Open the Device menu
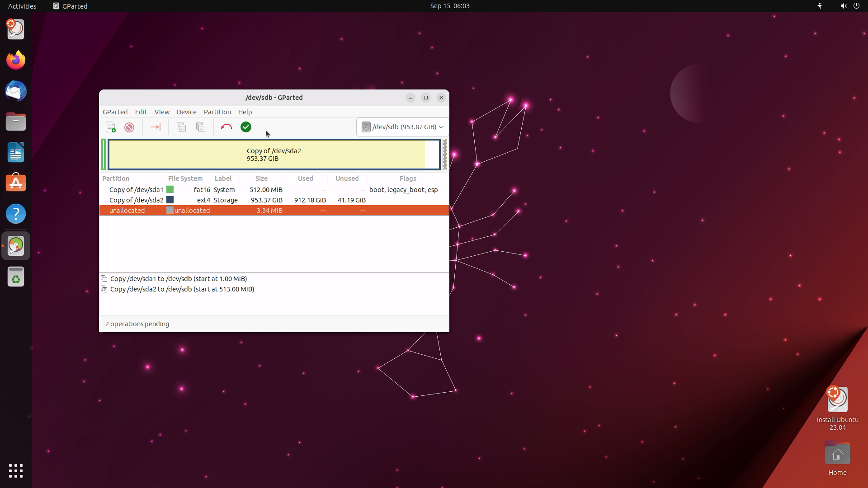 (x=186, y=112)
